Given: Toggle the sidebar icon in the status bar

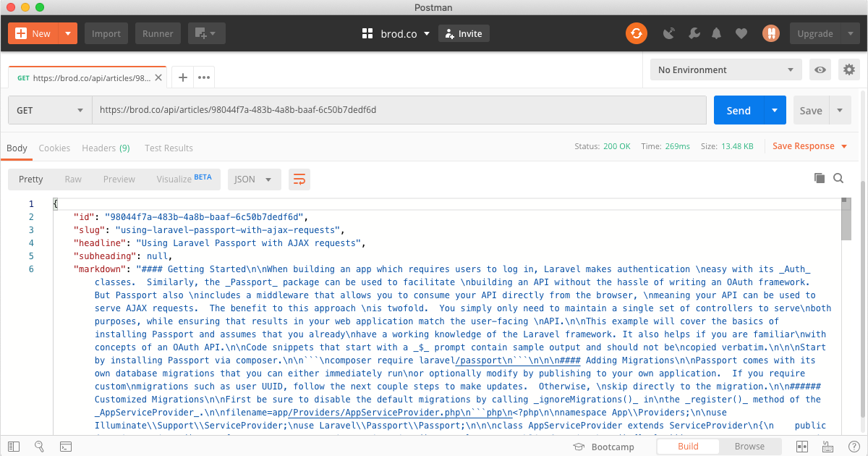Looking at the screenshot, I should [13, 447].
